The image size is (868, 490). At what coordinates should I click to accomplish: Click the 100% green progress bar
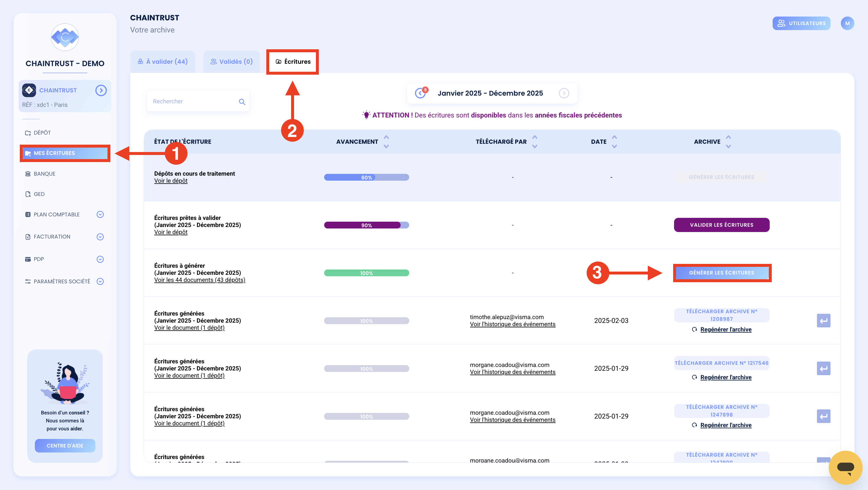pos(367,273)
